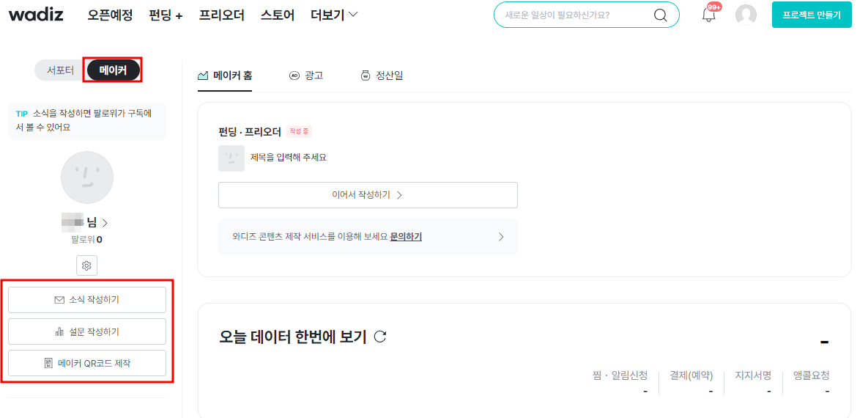Click the wadiz logo
The height and width of the screenshot is (418, 868).
36,15
